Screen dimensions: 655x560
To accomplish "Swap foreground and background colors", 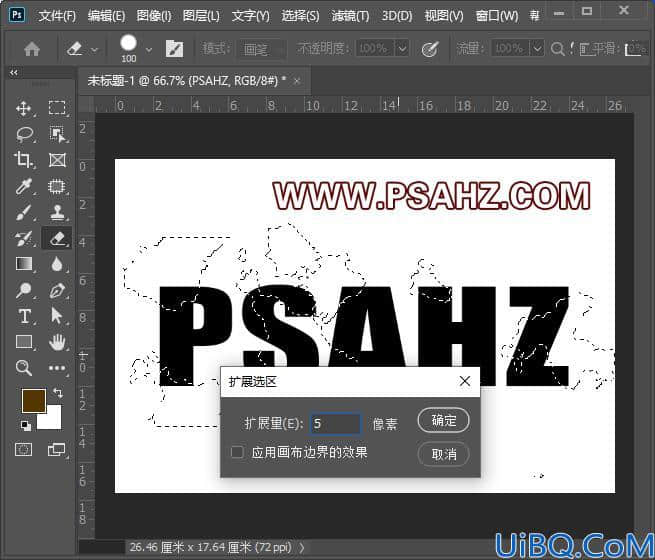I will pos(58,393).
